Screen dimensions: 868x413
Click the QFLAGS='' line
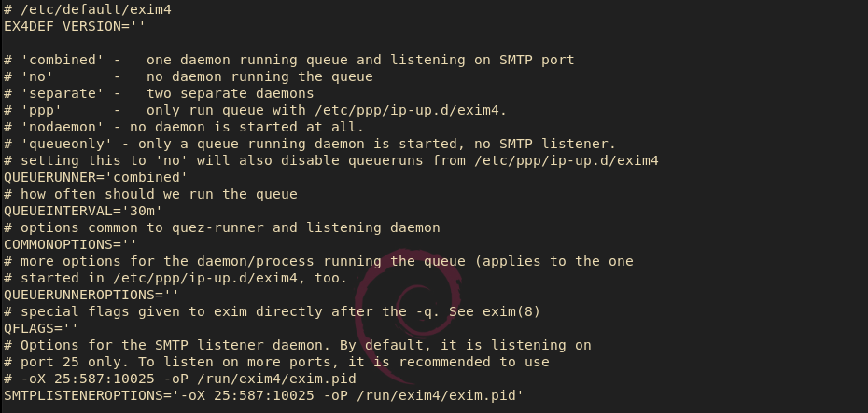pos(41,328)
